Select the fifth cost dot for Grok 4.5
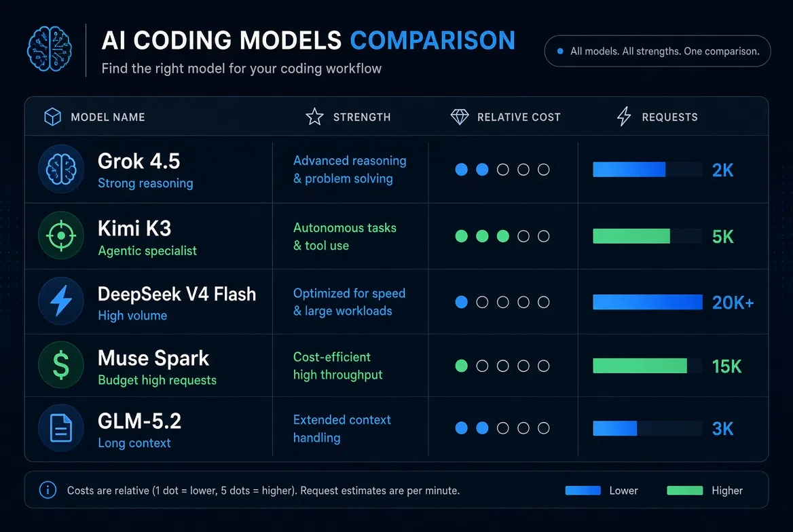 544,170
